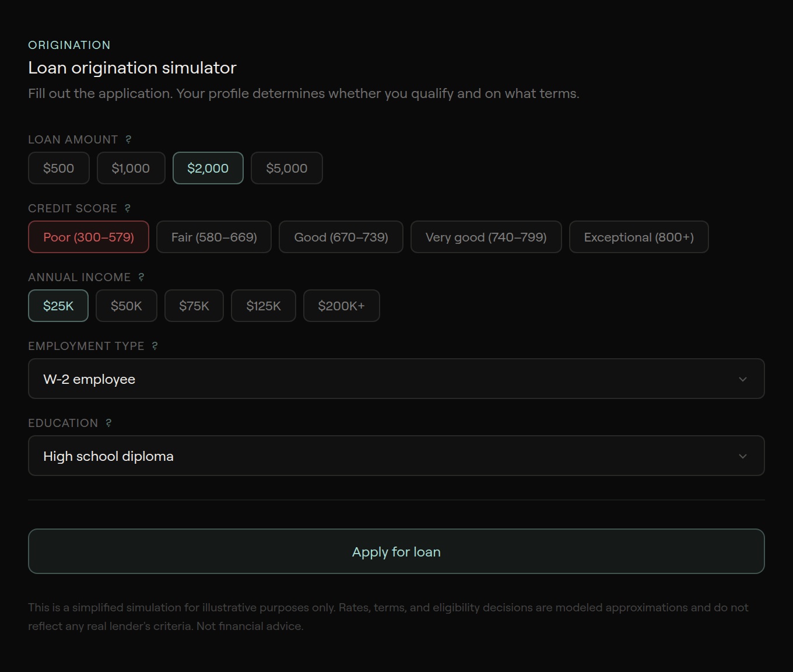Screen dimensions: 793x672
Task: Select Fair (580–669) credit score
Action: point(214,237)
